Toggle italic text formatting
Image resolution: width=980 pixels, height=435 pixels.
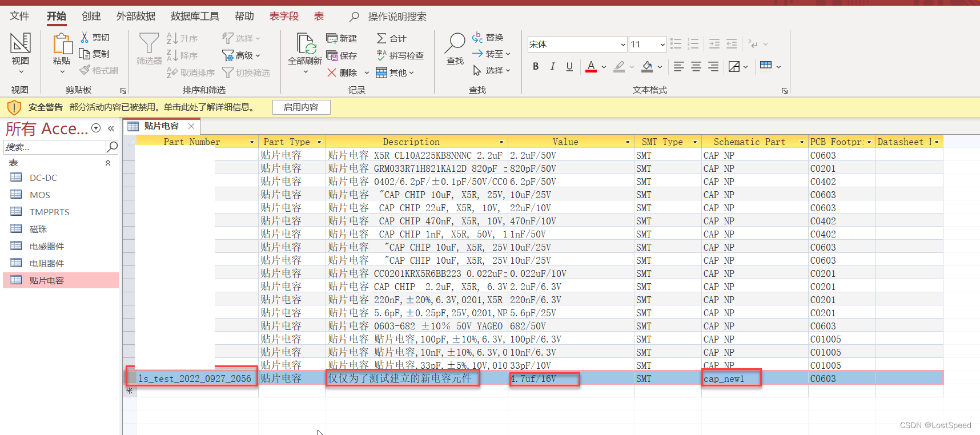coord(552,67)
